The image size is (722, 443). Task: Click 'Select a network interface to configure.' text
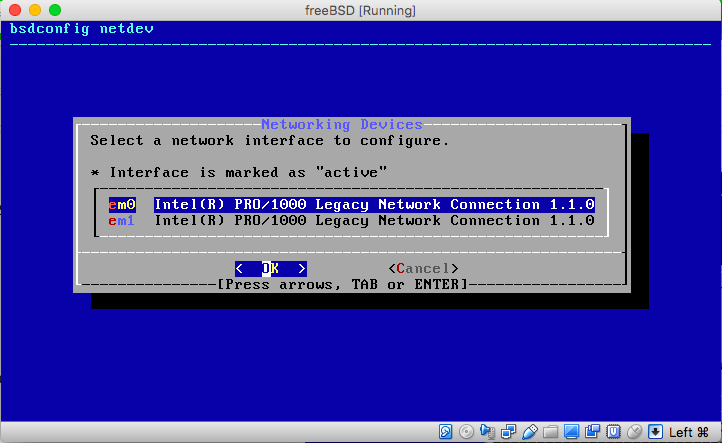(269, 140)
